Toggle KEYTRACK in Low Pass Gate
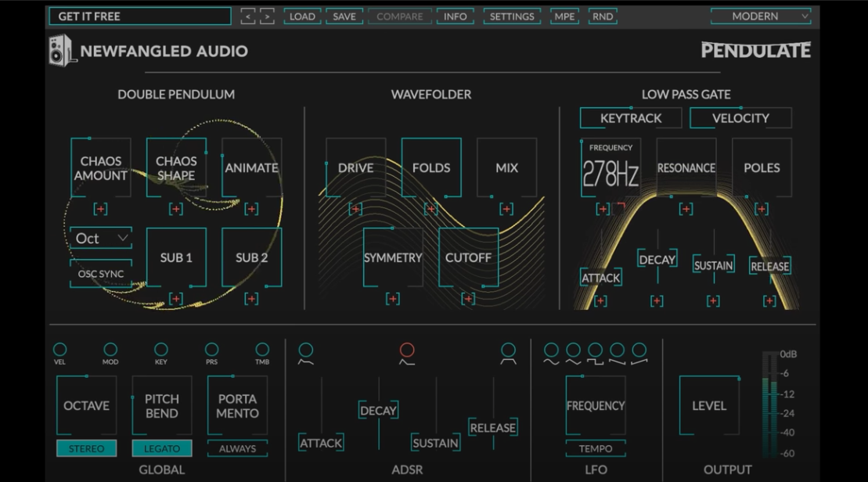This screenshot has height=482, width=868. [x=631, y=118]
